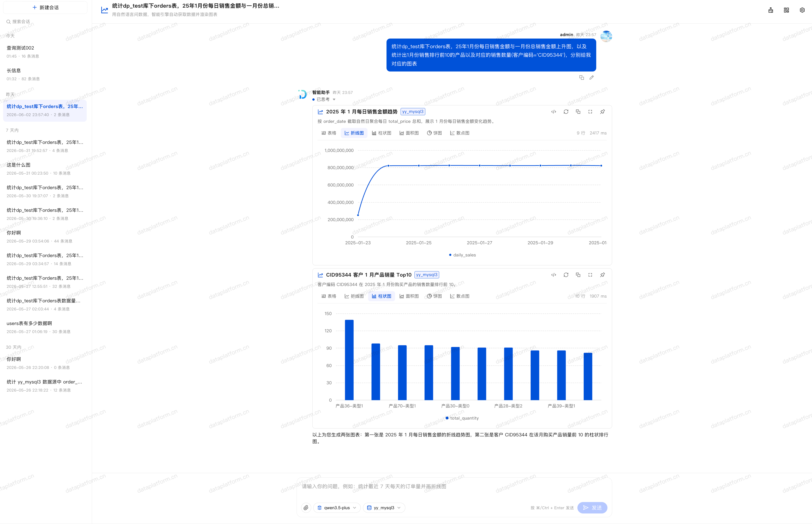Switch Top10 chart to 饼图 tab
The image size is (812, 524).
[434, 296]
